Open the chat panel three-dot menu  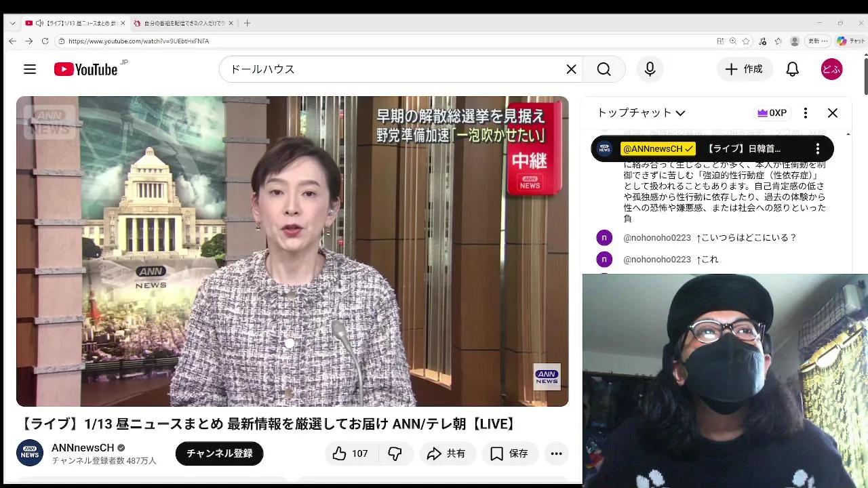tap(806, 113)
